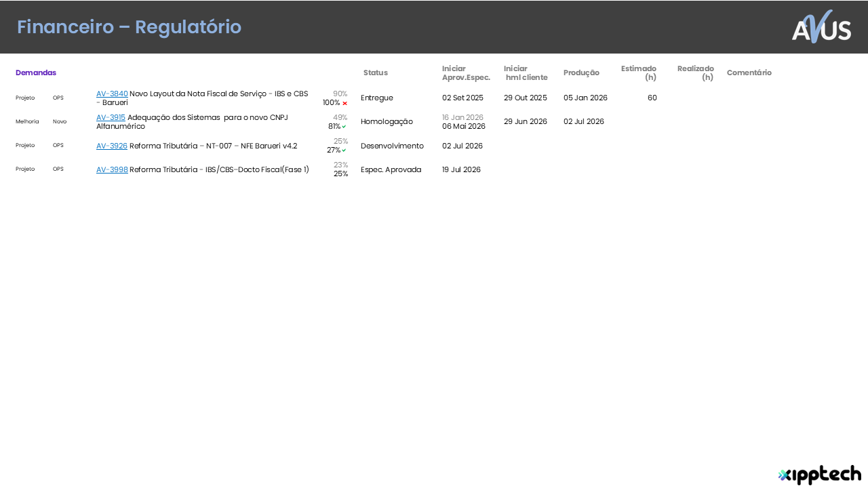This screenshot has height=488, width=868.
Task: Click OPS label in AV-3926 row
Action: 58,145
